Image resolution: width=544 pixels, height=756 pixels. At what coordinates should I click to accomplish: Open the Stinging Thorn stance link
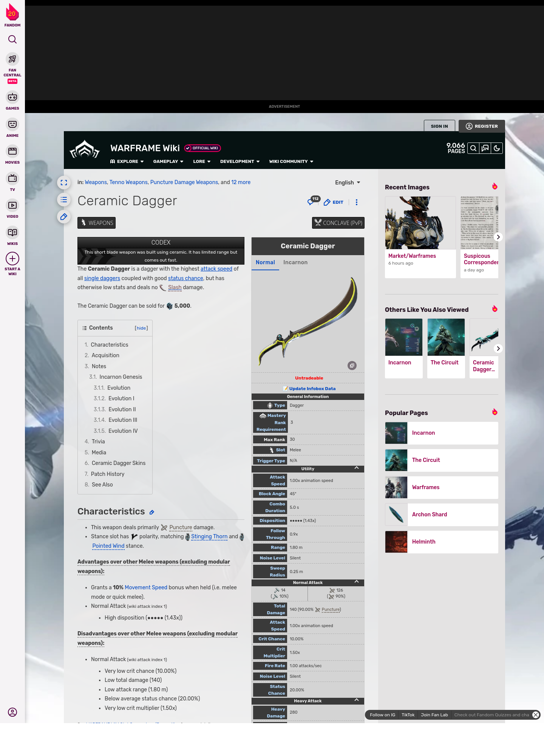[x=209, y=536]
